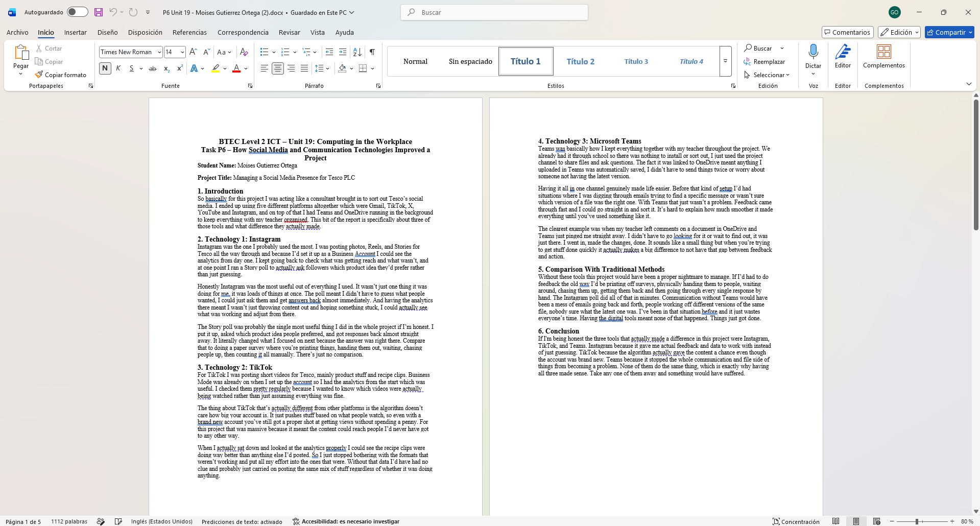980x526 pixels.
Task: Cut selection with Cortar
Action: pos(49,49)
